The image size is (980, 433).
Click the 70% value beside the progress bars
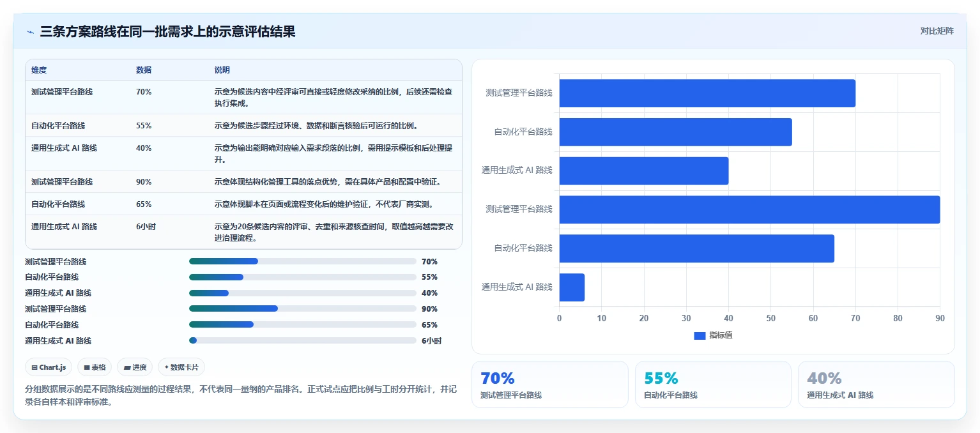[429, 261]
